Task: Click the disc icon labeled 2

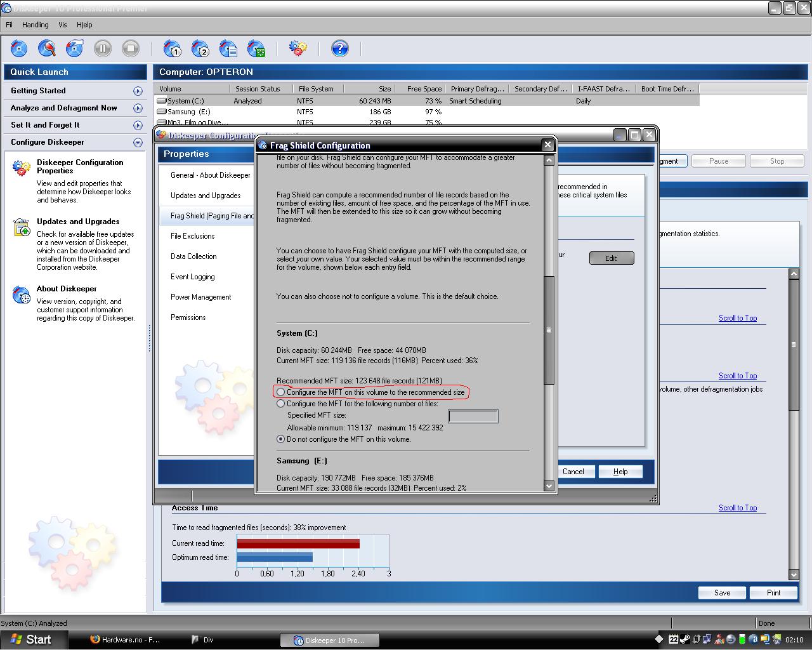Action: click(x=200, y=48)
